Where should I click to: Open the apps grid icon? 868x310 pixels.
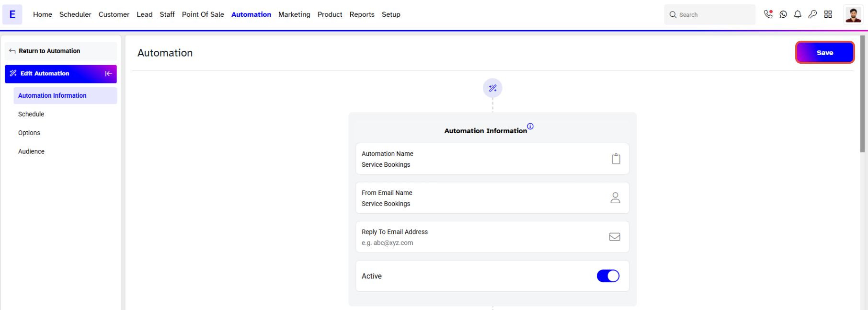pos(828,14)
